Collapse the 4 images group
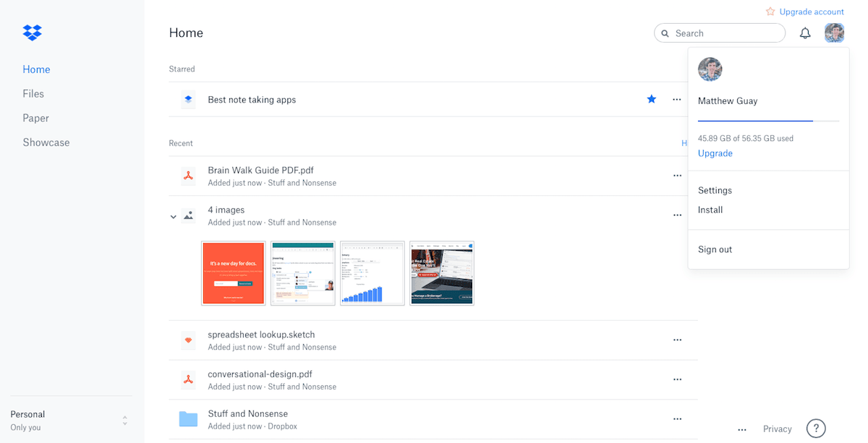The image size is (868, 443). [x=174, y=216]
